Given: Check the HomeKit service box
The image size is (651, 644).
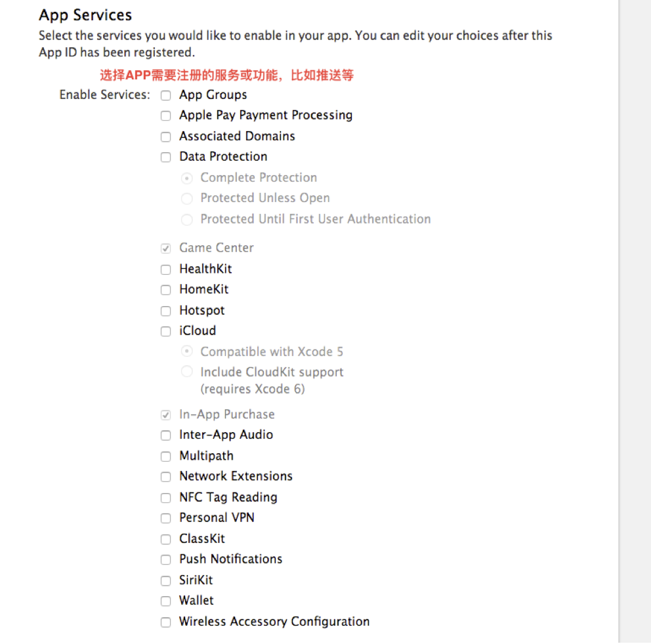Looking at the screenshot, I should (165, 290).
